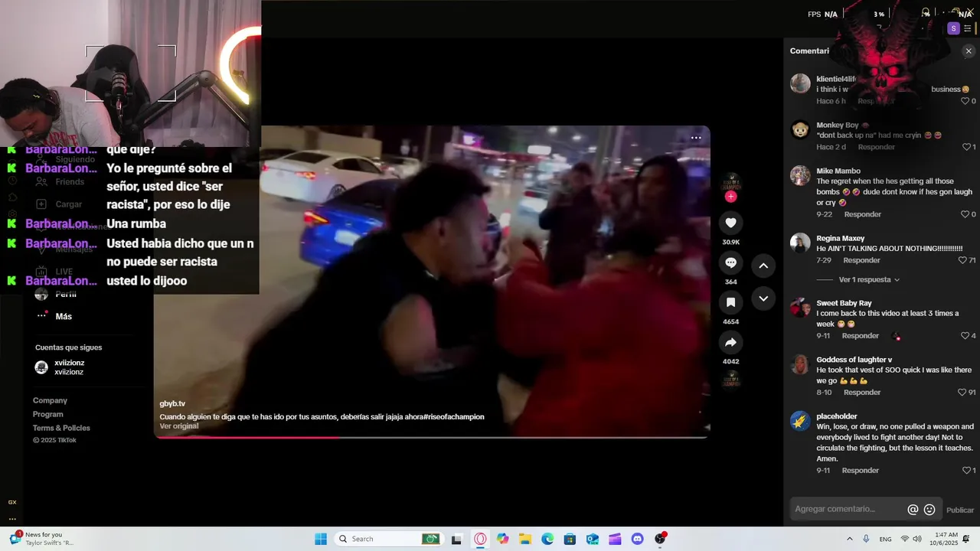
Task: Click the Publicar button
Action: point(960,510)
